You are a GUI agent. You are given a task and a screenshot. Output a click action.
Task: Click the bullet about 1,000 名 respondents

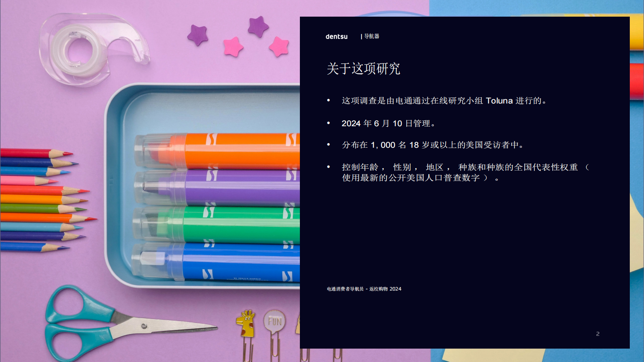(433, 145)
